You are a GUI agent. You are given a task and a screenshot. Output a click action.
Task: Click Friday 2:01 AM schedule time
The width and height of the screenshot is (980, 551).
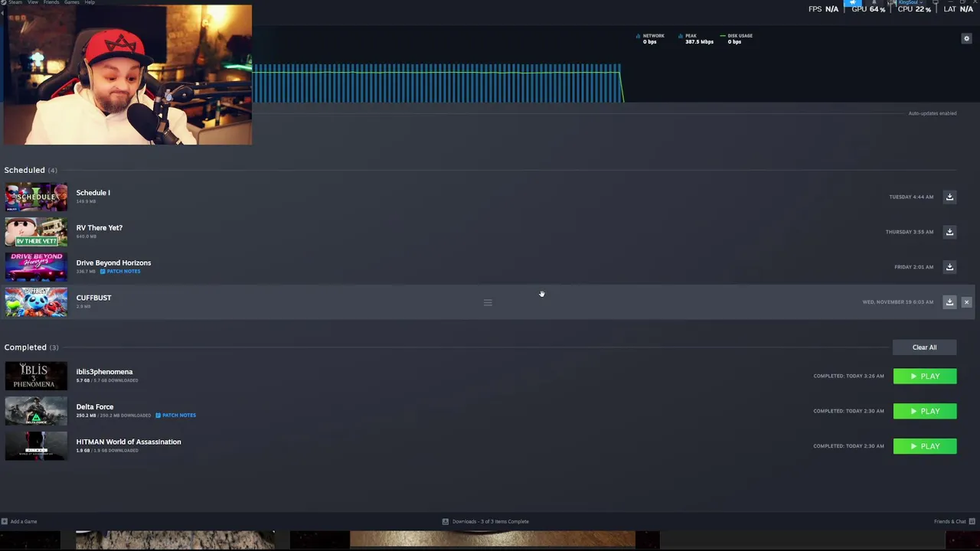[x=913, y=267]
